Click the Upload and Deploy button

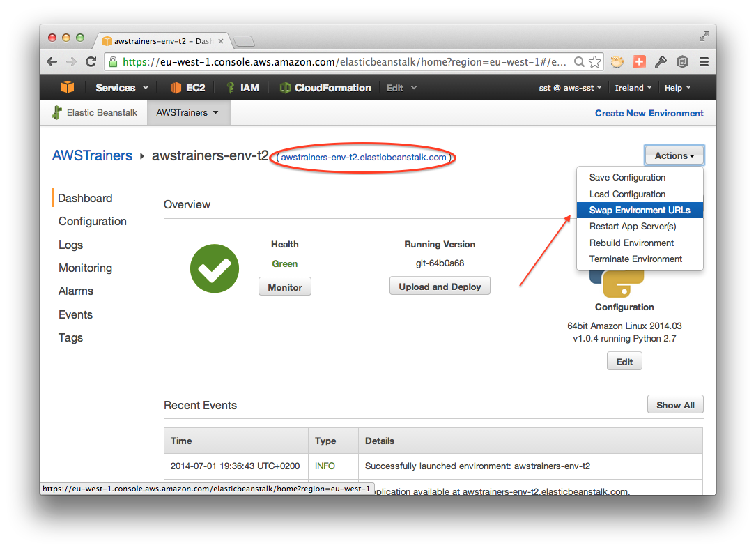tap(440, 287)
